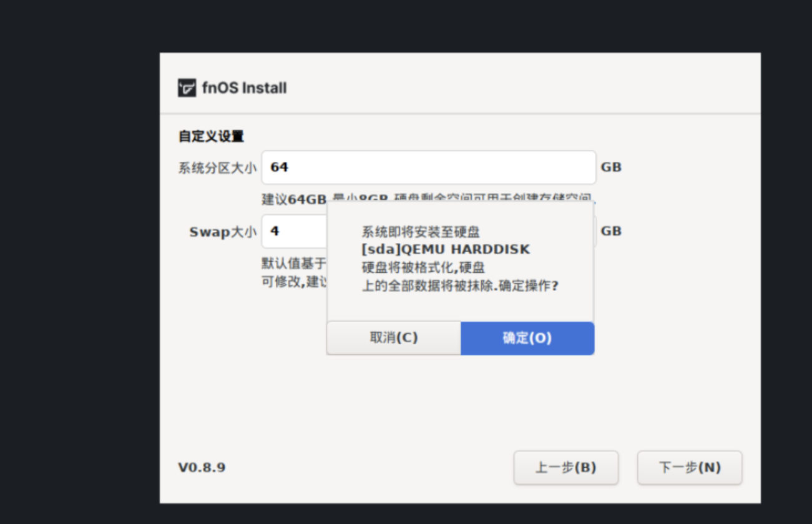The width and height of the screenshot is (812, 524).
Task: Click the 自定义设置 section heading
Action: (x=211, y=136)
